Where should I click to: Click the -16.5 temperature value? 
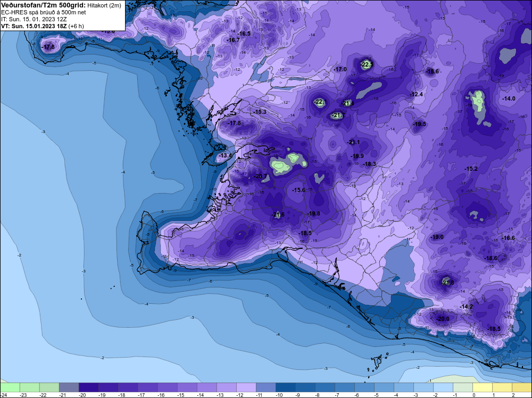244,34
